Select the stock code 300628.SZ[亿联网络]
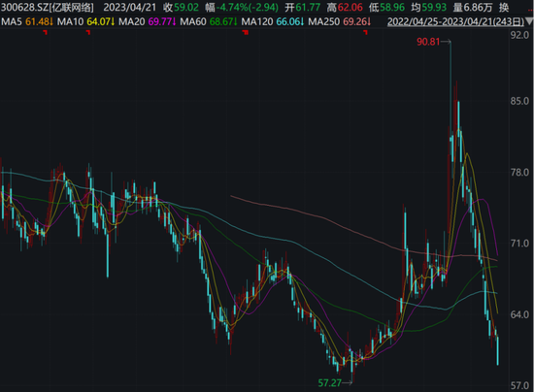Screen dimensions: 534x392 tap(47, 7)
